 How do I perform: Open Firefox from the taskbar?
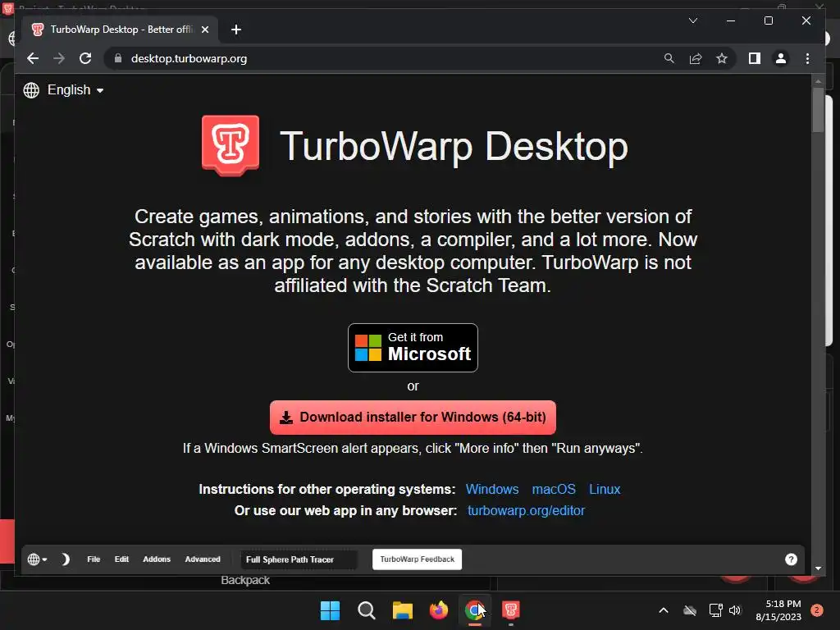point(439,610)
